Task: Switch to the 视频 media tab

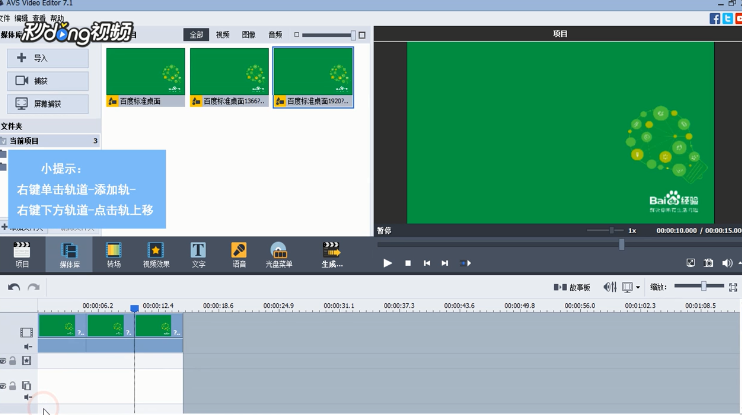Action: coord(222,35)
